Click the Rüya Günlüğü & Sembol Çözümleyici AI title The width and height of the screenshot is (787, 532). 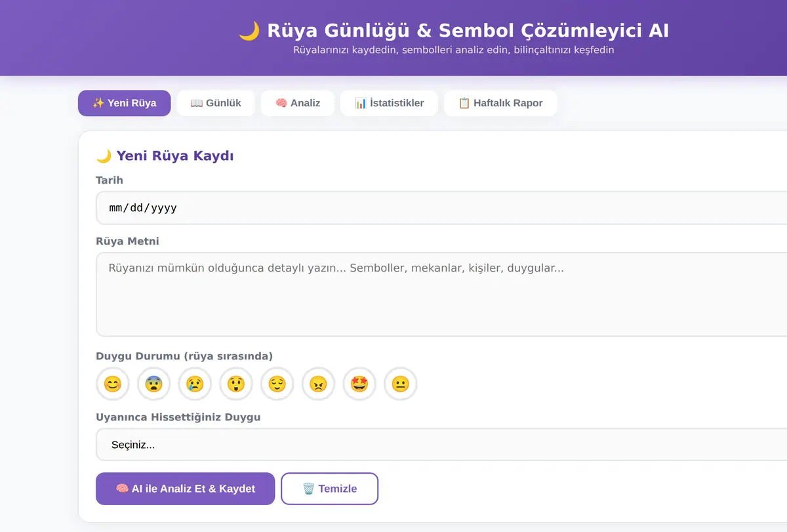454,30
